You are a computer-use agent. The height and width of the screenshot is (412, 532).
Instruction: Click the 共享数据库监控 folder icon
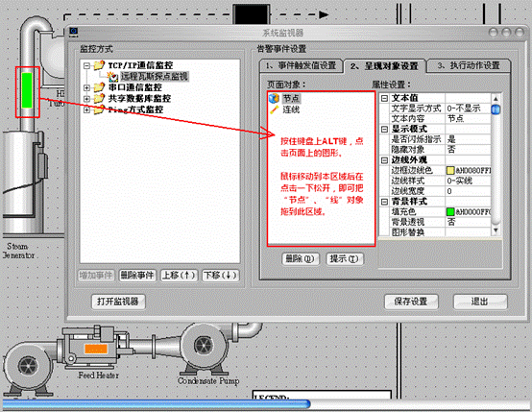point(99,98)
